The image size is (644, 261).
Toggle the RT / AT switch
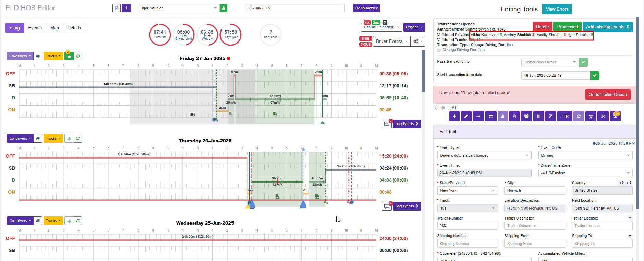(445, 108)
